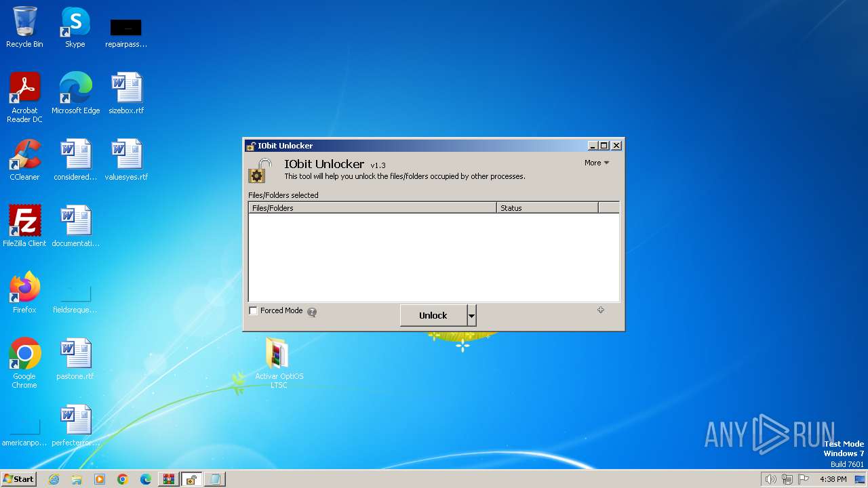Screen dimensions: 868x488
Task: Click the Unlock button
Action: coord(433,315)
